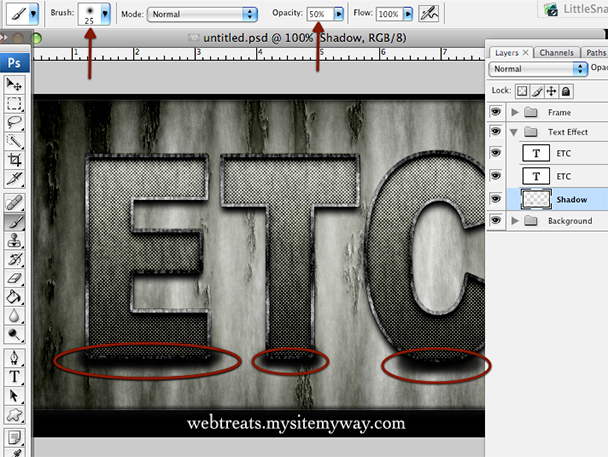Select the Slice tool

click(14, 179)
